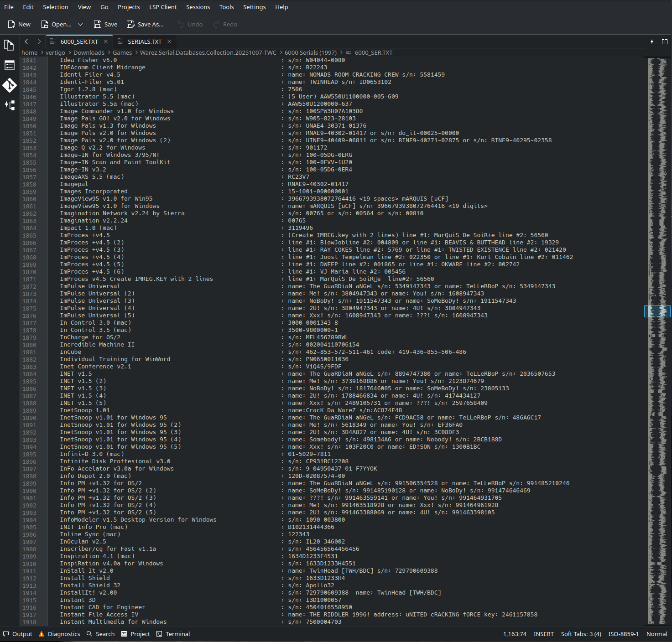
Task: Open the File menu
Action: [9, 7]
